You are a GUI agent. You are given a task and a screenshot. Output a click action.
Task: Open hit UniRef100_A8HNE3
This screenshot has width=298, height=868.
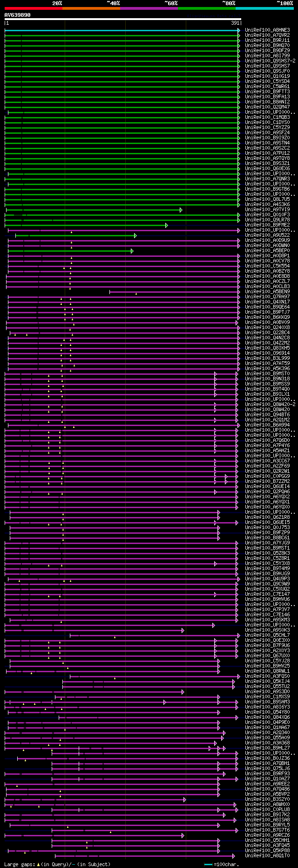point(267,30)
